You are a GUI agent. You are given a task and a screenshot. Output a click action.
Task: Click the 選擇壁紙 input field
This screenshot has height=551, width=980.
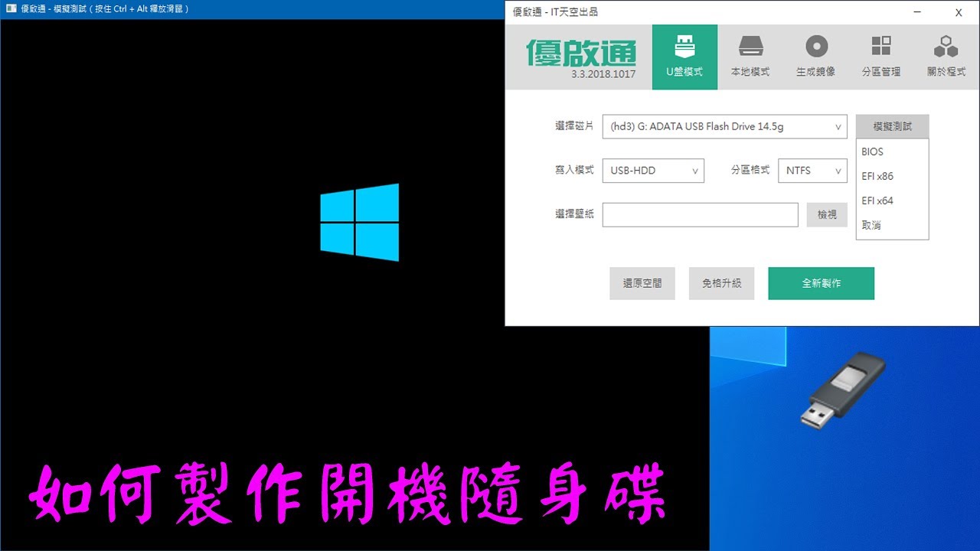point(701,215)
